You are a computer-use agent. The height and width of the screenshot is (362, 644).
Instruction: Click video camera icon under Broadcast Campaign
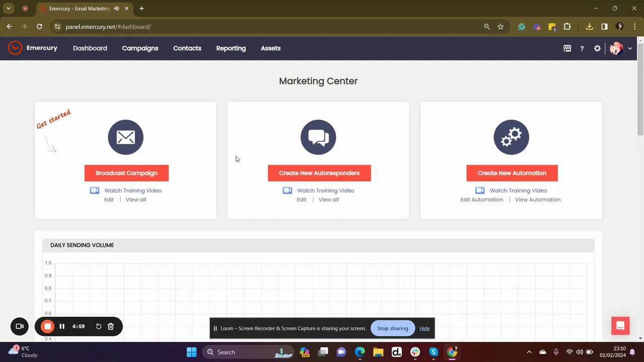[x=95, y=191]
